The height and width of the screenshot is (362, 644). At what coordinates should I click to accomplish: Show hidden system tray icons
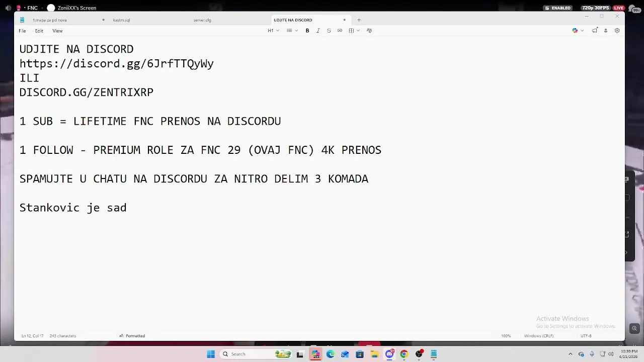570,354
